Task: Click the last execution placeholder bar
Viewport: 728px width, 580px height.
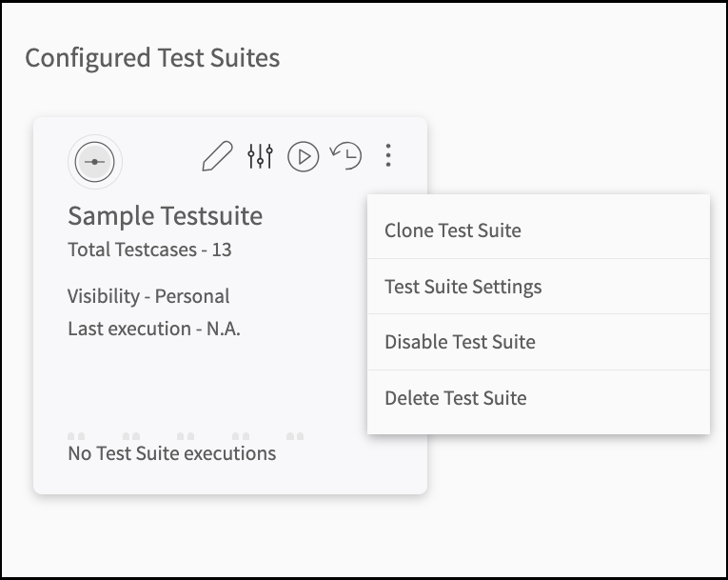Action: coord(295,436)
